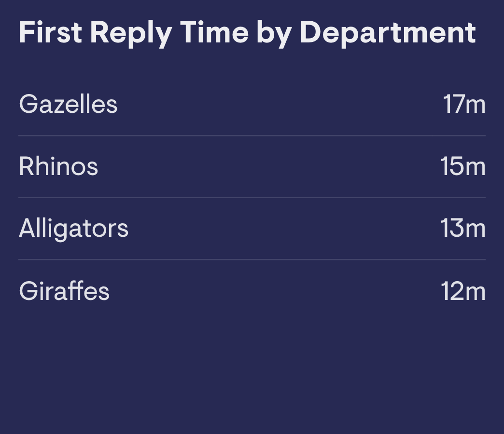Click the 15m reply time value

pos(463,166)
